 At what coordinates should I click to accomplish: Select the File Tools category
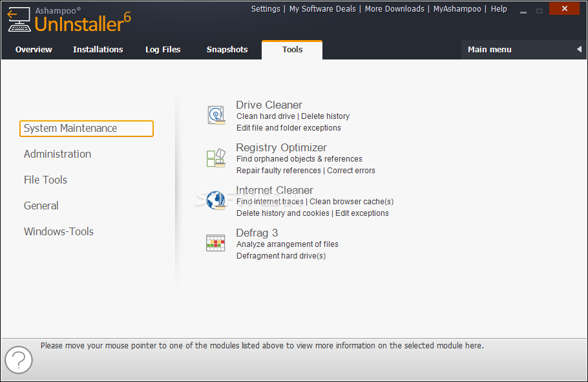click(x=45, y=180)
